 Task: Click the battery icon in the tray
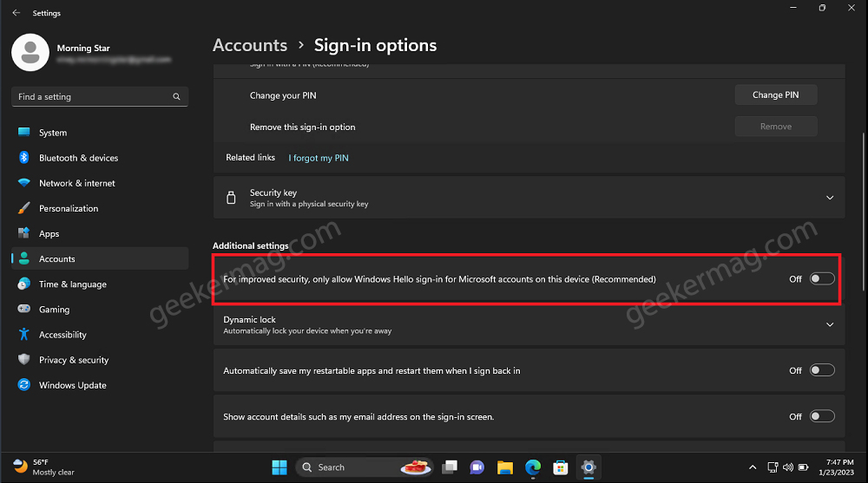[803, 467]
